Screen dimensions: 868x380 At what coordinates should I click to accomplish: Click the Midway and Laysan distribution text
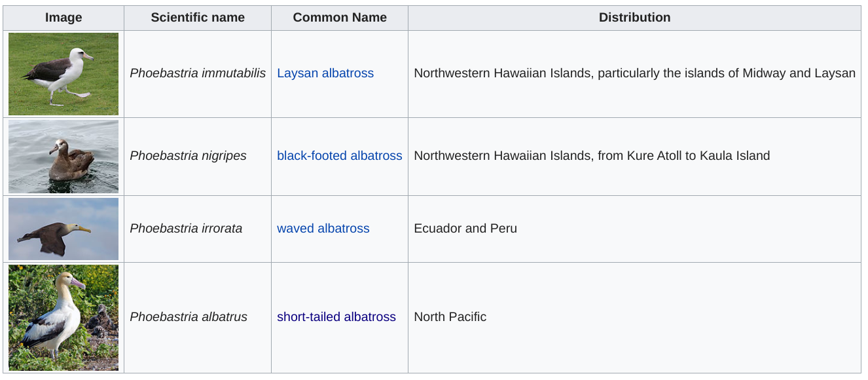tap(799, 73)
